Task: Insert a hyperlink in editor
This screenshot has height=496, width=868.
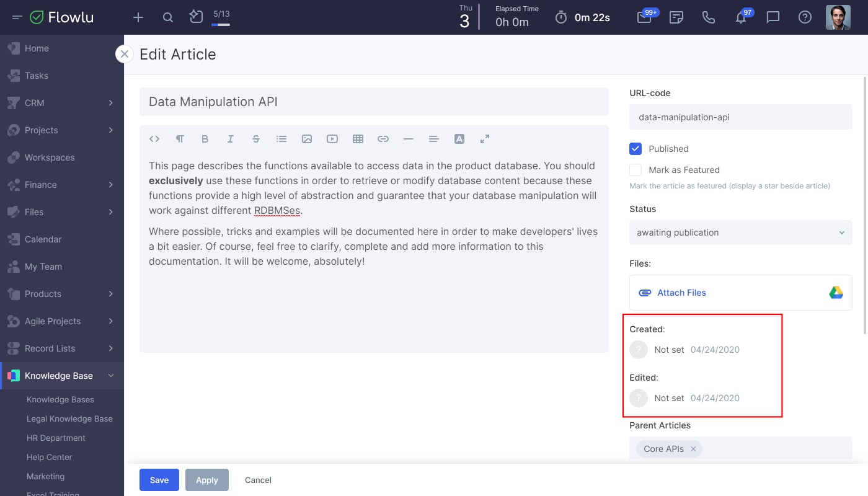Action: (x=383, y=139)
